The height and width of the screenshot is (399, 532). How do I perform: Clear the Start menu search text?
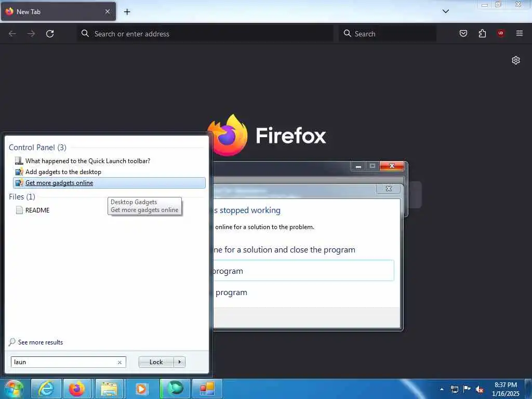point(119,362)
